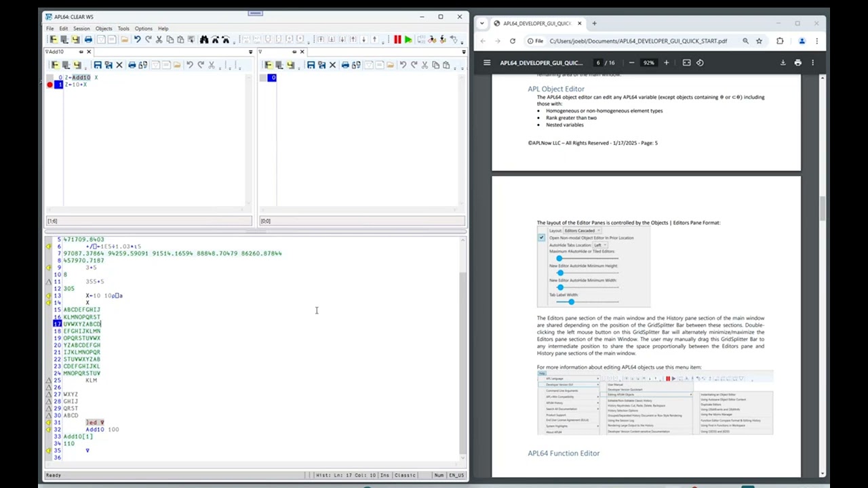Open PDF viewer more actions menu
Viewport: 868px width, 488px height.
coord(812,62)
